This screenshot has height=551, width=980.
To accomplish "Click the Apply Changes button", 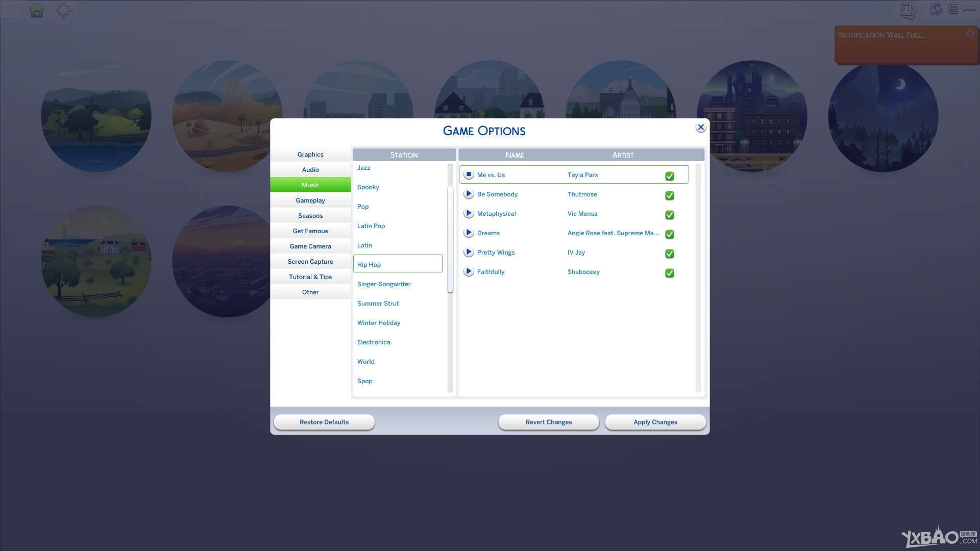I will 655,422.
